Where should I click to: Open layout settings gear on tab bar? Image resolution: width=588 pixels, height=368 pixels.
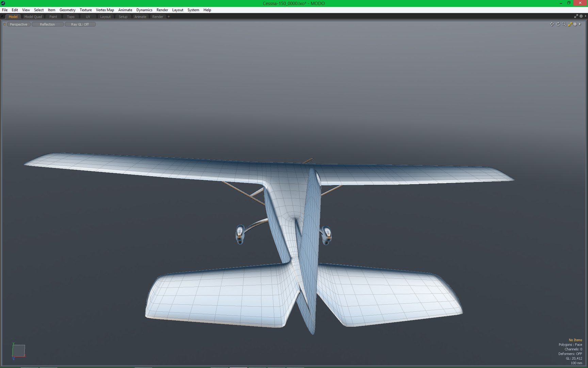581,16
